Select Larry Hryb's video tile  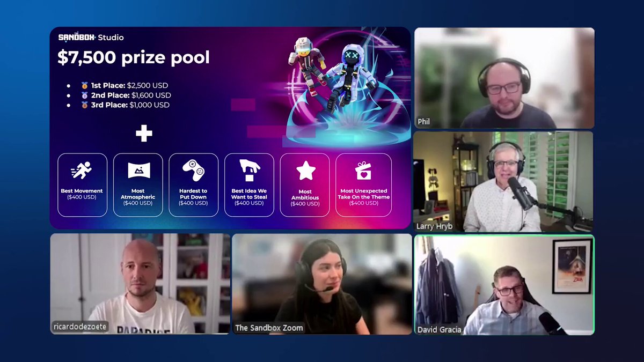(503, 181)
